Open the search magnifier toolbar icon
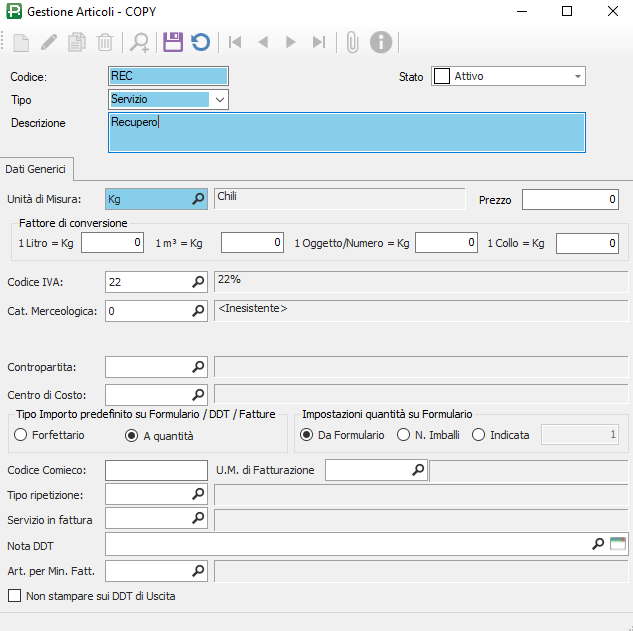Image resolution: width=633 pixels, height=631 pixels. coord(140,42)
